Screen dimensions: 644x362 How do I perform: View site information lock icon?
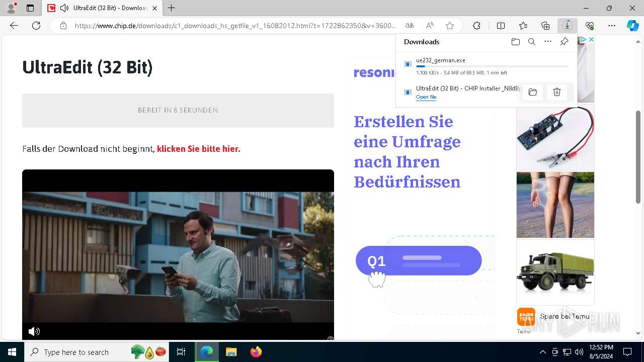point(63,26)
